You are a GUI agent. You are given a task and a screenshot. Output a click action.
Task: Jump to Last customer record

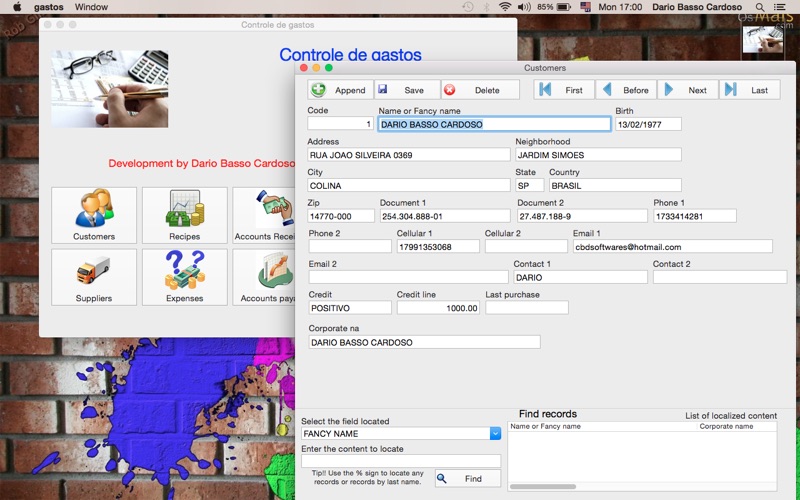(750, 90)
